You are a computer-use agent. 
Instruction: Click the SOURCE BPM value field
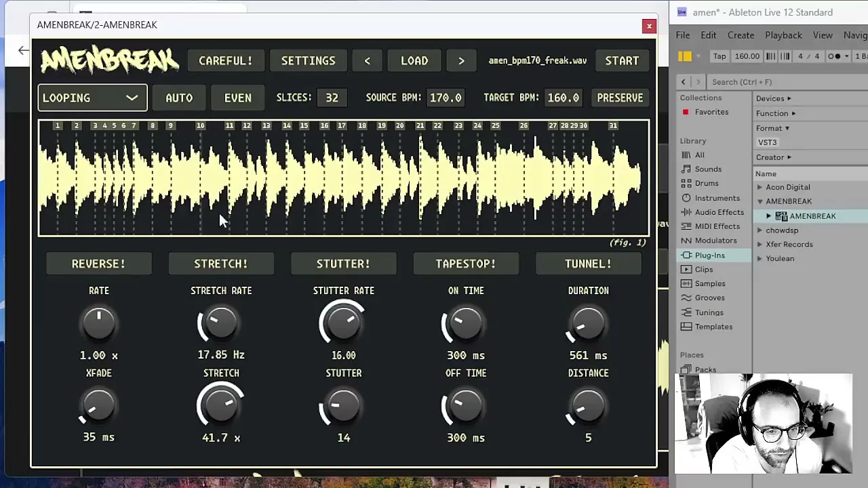coord(446,98)
